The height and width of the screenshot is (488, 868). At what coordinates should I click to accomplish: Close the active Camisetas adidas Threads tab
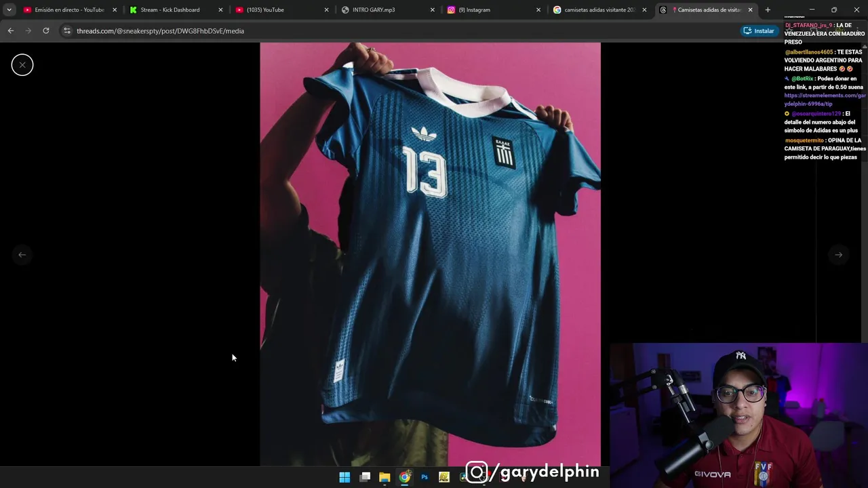coord(750,9)
